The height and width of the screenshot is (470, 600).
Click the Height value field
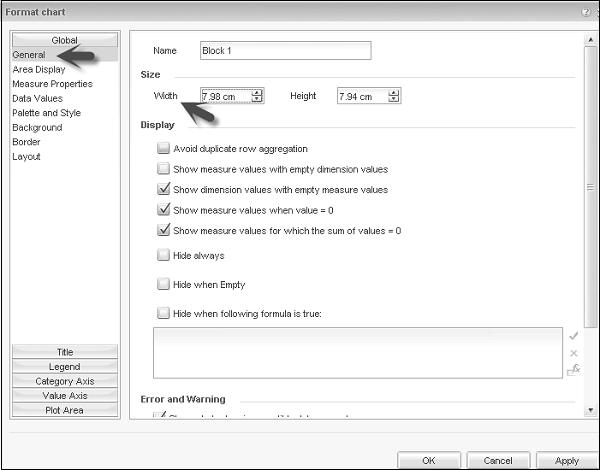[363, 96]
